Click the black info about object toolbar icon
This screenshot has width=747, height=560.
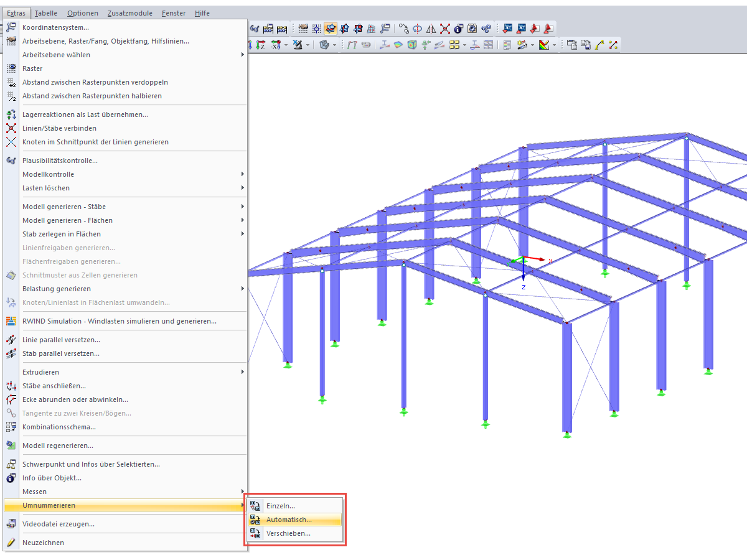459,29
